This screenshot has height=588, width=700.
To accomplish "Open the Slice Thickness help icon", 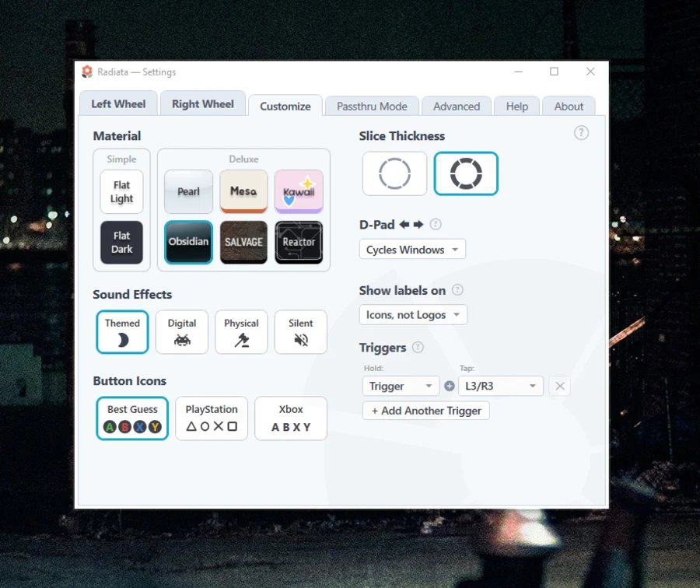I will (x=581, y=132).
